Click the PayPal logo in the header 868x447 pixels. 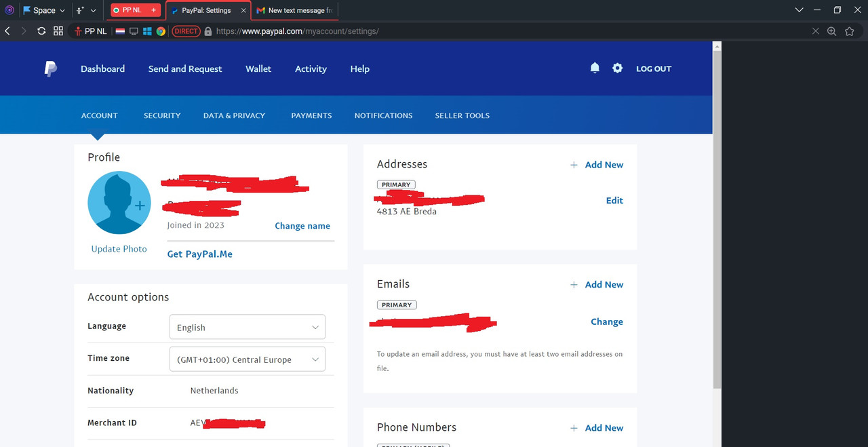coord(50,69)
